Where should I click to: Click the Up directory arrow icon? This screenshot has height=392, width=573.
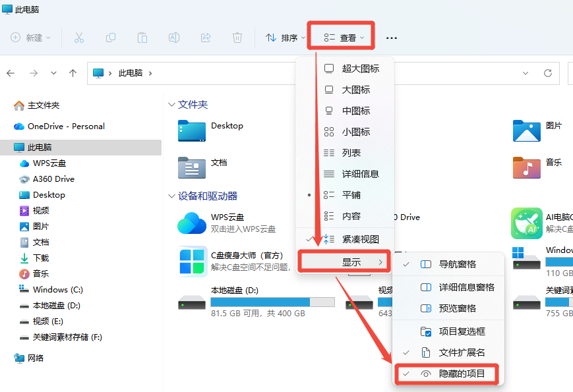coord(73,73)
